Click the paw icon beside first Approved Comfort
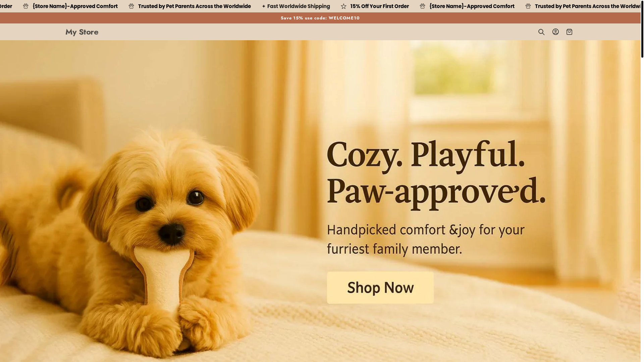Screen dimensions: 644x362 pos(26,6)
